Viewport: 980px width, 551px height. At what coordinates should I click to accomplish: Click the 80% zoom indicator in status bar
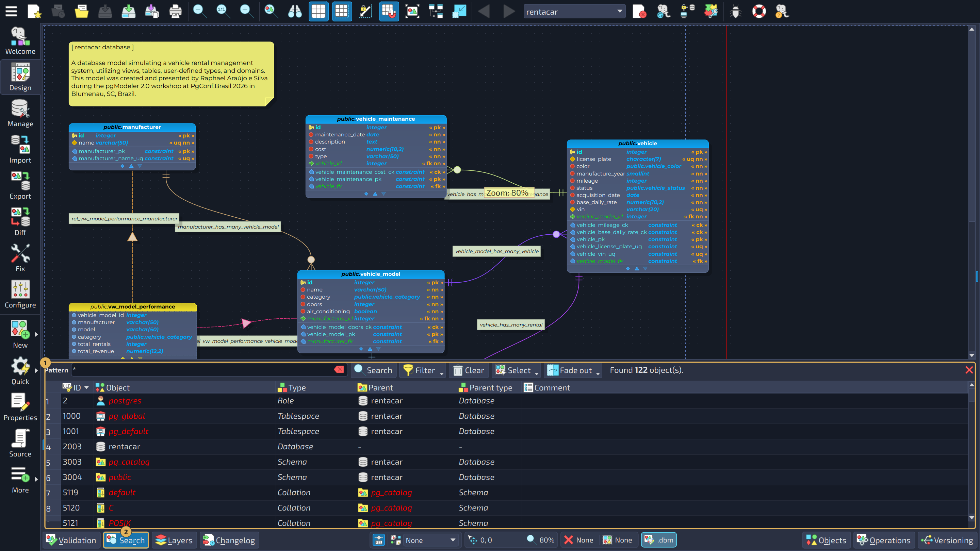coord(540,540)
